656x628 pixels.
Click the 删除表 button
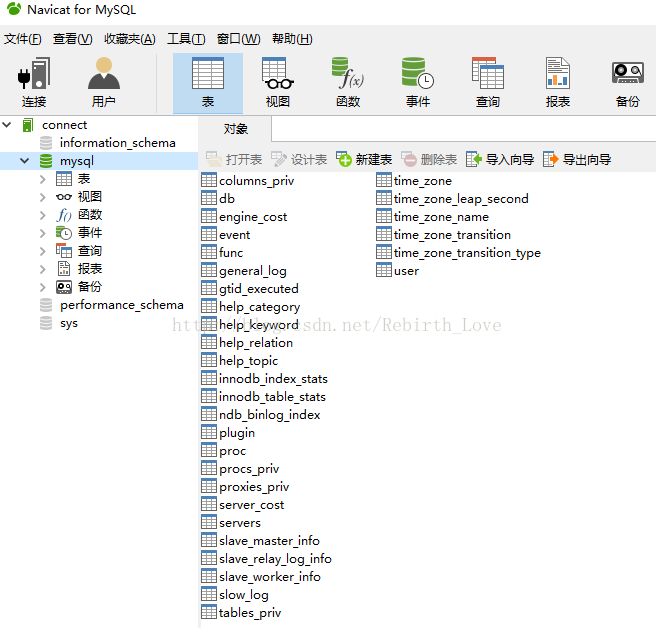click(x=429, y=159)
